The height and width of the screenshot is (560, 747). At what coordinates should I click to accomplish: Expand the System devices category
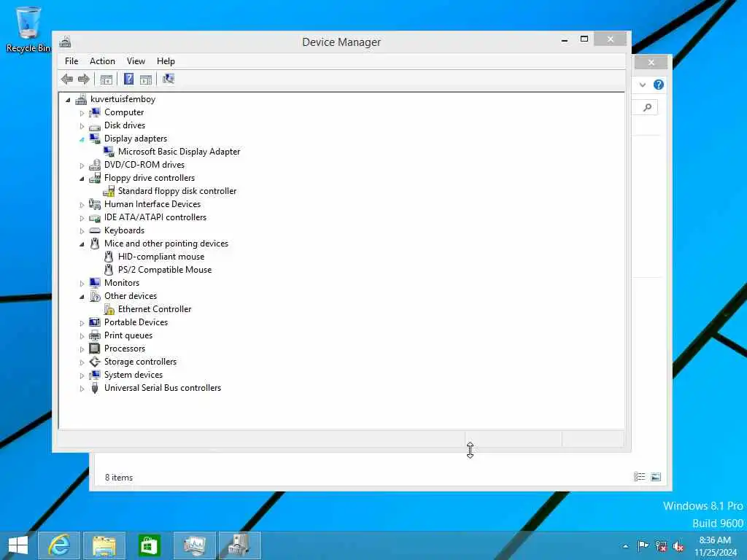pyautogui.click(x=82, y=376)
